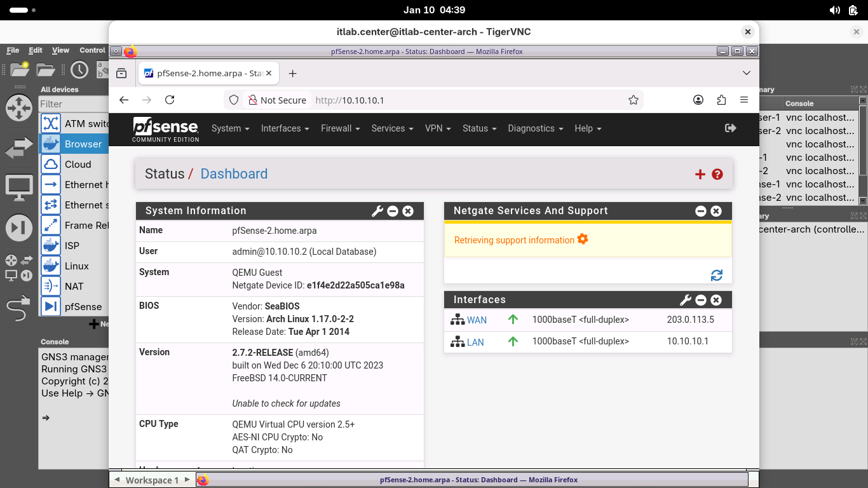Click the Interfaces widget wrench icon

[x=686, y=300]
